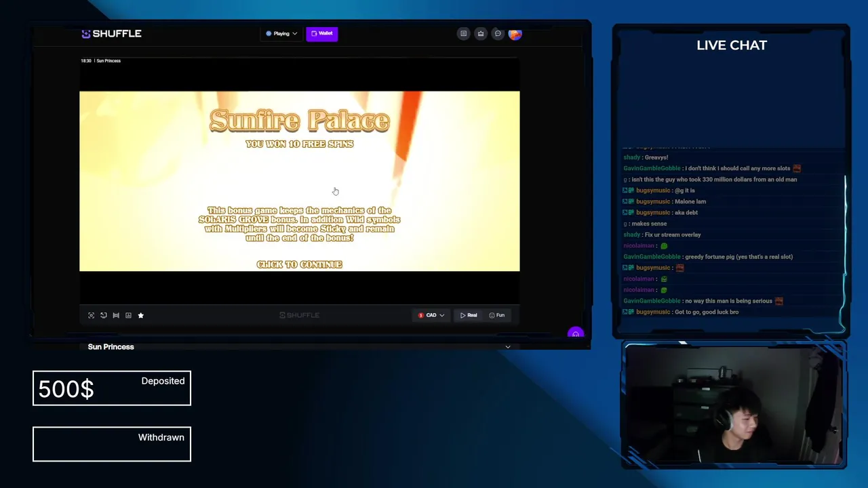The image size is (868, 488).
Task: Click chat message '@g it is'
Action: pyautogui.click(x=684, y=190)
